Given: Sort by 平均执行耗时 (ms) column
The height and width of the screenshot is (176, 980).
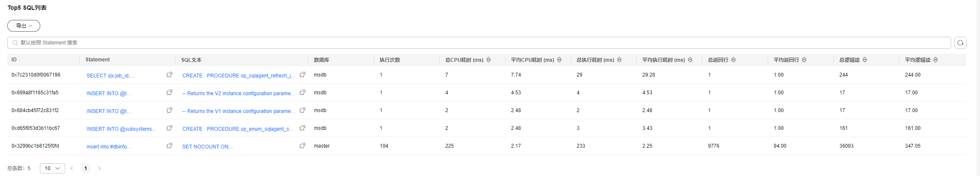Looking at the screenshot, I should 690,60.
